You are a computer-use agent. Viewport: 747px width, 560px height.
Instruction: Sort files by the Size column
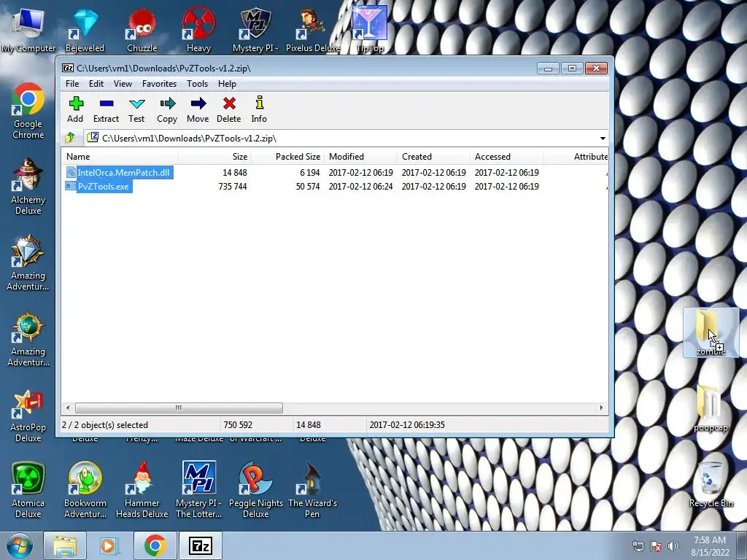pyautogui.click(x=214, y=157)
